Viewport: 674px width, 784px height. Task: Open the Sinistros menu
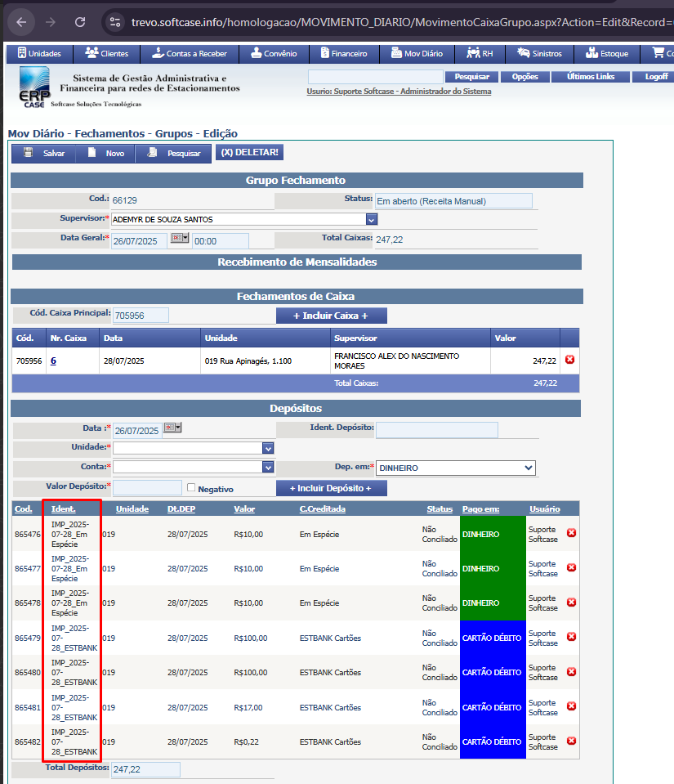(x=539, y=53)
